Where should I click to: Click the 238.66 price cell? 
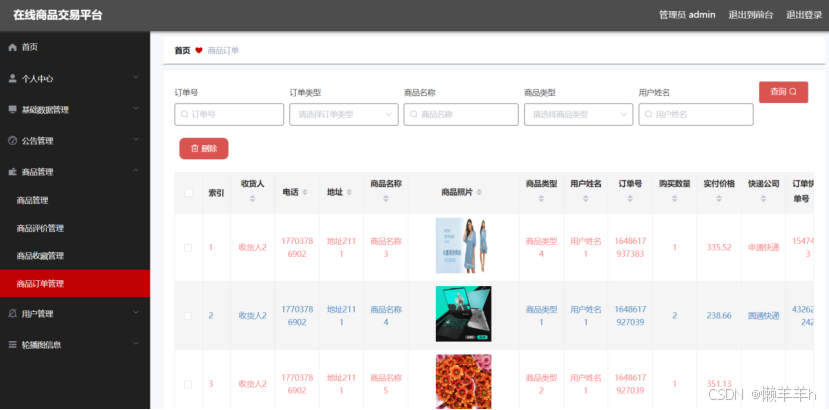[x=719, y=316]
